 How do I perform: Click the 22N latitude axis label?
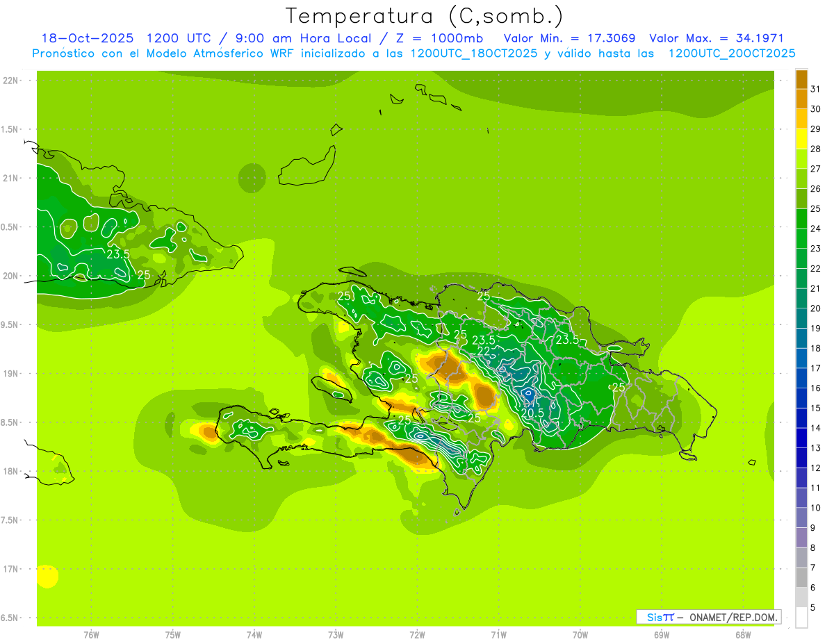click(11, 81)
